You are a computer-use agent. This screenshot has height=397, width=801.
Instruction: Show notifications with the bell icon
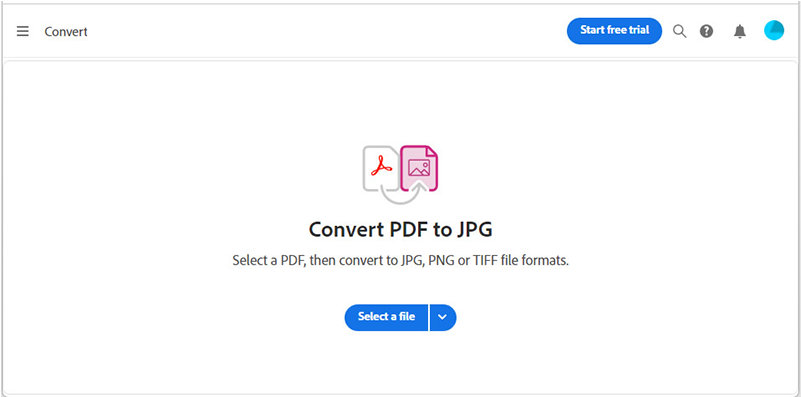(x=739, y=32)
